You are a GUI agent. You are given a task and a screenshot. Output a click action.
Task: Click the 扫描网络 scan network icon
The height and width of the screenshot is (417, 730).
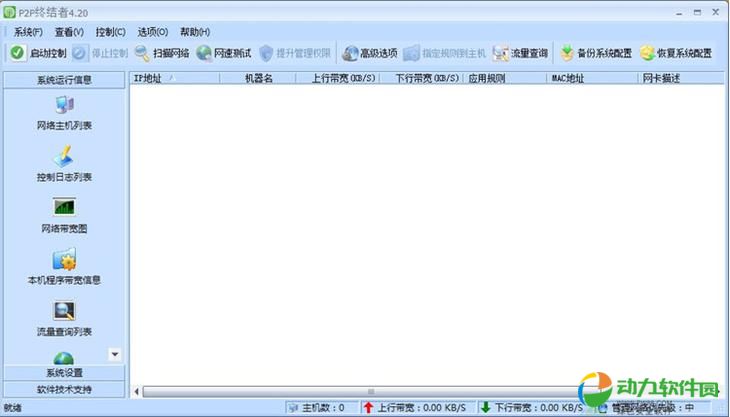click(x=143, y=53)
